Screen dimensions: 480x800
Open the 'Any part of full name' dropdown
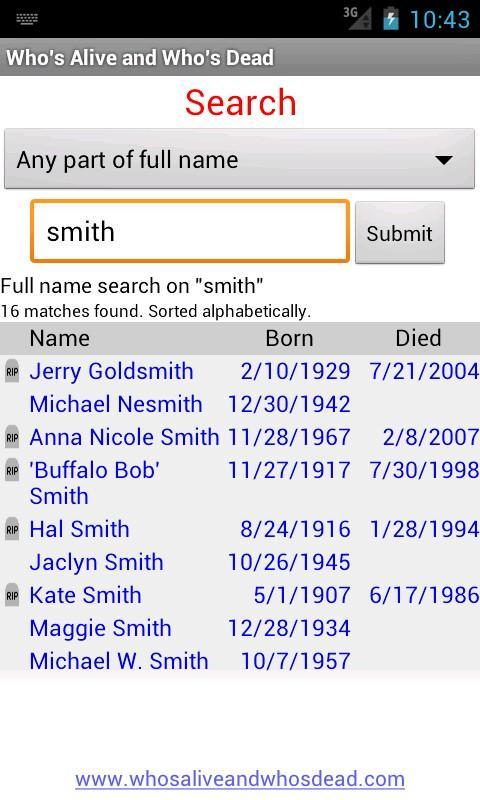tap(239, 159)
